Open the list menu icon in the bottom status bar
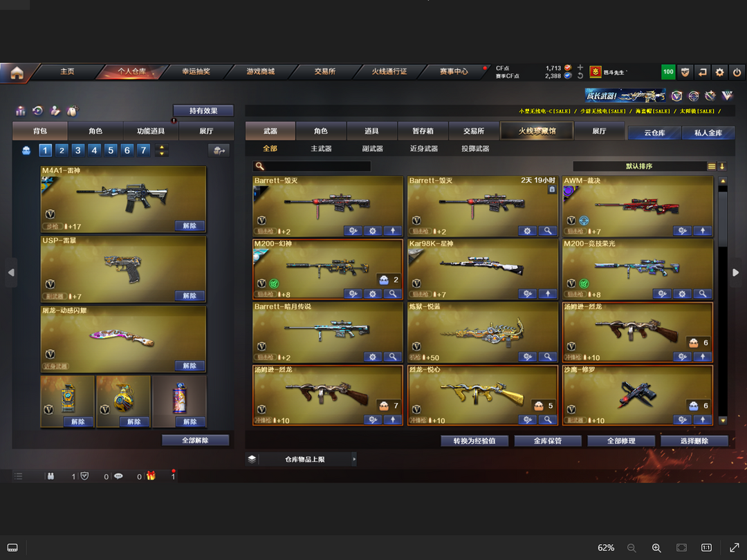Image resolution: width=747 pixels, height=560 pixels. tap(18, 476)
